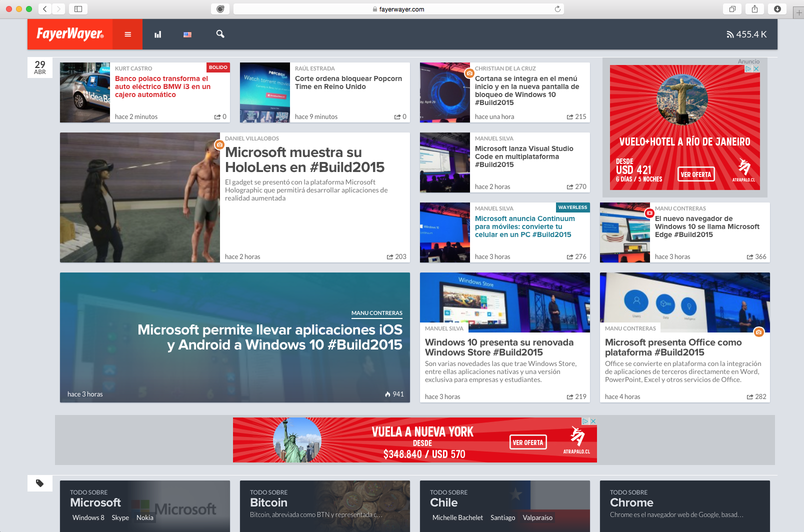The height and width of the screenshot is (532, 804).
Task: Open the hamburger menu in site header
Action: click(x=127, y=34)
